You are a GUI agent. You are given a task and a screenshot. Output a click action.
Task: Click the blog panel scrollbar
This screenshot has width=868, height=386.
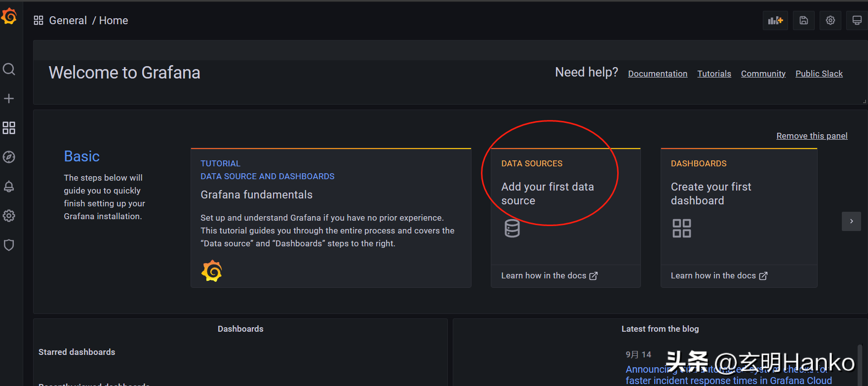(860, 365)
